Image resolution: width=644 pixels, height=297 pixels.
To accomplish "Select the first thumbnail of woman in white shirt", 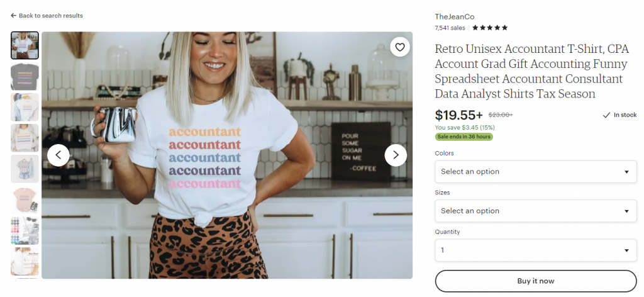I will 25,45.
